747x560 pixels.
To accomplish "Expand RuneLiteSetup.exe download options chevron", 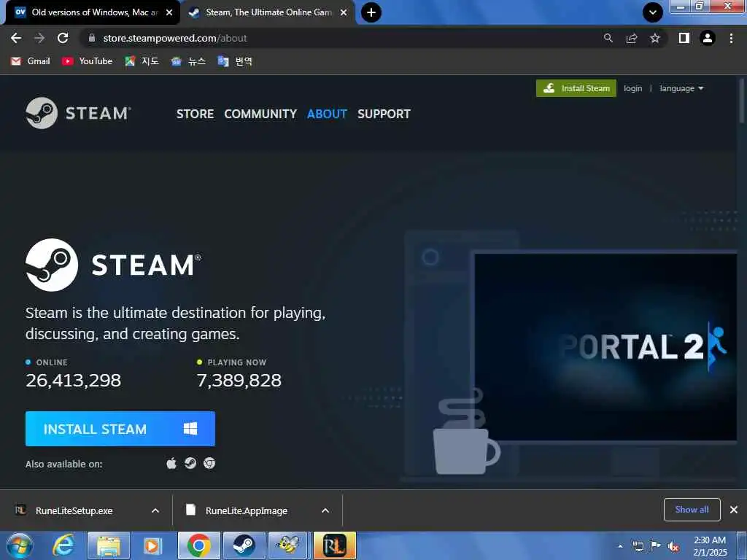I will point(155,510).
